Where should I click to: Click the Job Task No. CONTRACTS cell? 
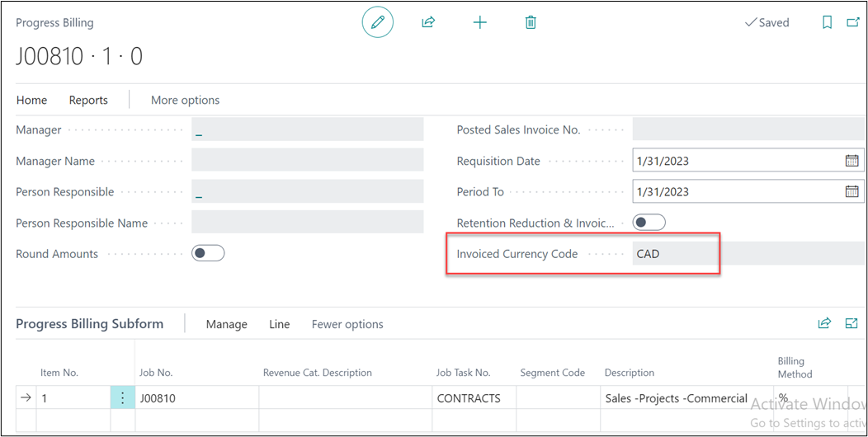coord(469,398)
